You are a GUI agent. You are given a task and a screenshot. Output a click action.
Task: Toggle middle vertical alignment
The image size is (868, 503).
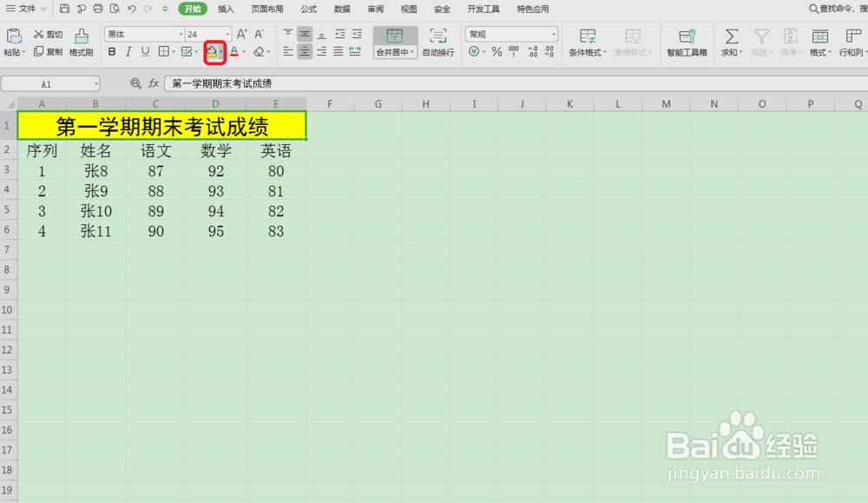pos(305,35)
